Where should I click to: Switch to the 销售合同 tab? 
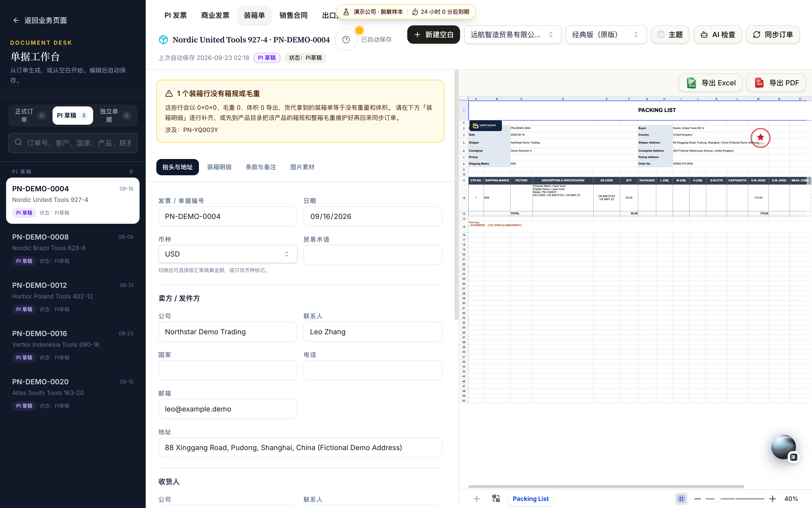(x=293, y=15)
